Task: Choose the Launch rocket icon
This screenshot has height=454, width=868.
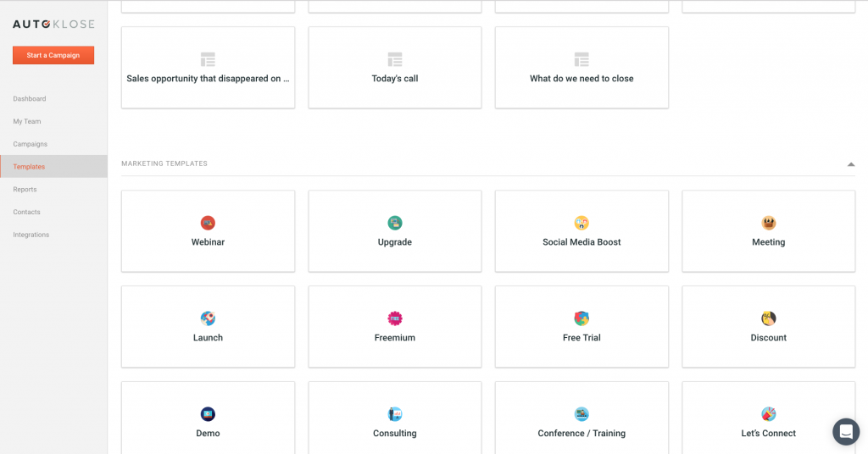Action: pos(208,318)
